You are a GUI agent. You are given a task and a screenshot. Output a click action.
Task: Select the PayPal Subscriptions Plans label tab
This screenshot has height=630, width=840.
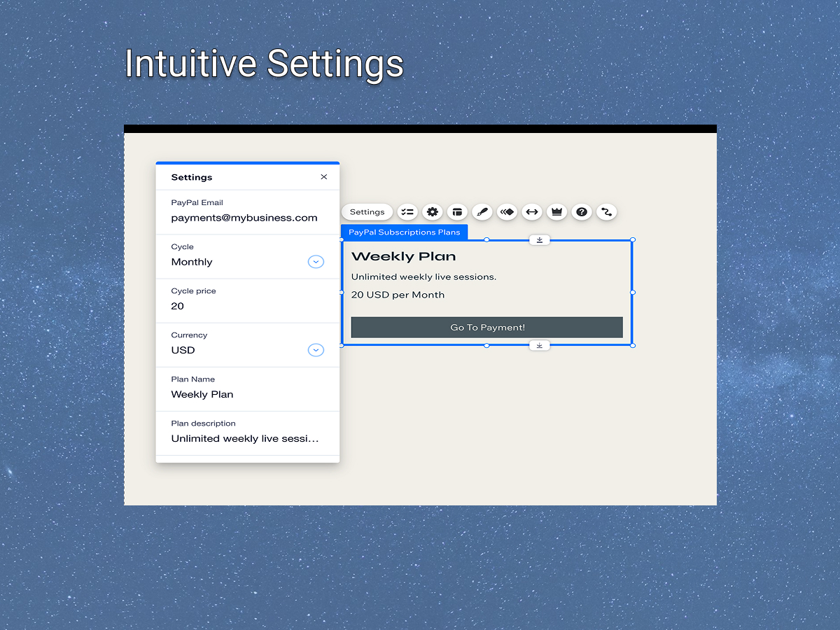point(405,232)
